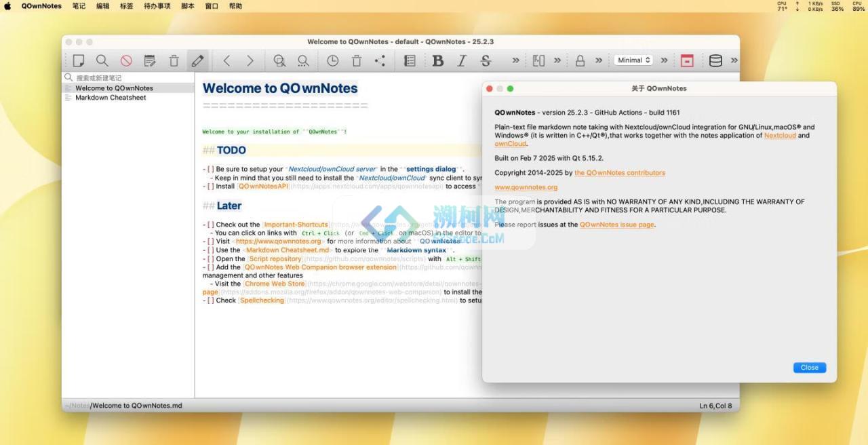Click the note search input field
Image resolution: width=868 pixels, height=445 pixels.
pyautogui.click(x=128, y=78)
